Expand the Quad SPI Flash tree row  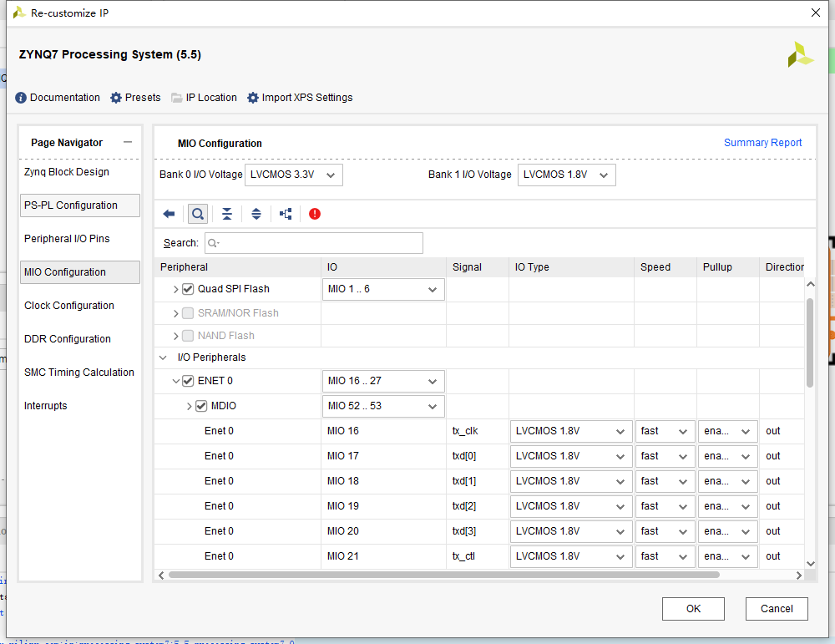coord(175,289)
